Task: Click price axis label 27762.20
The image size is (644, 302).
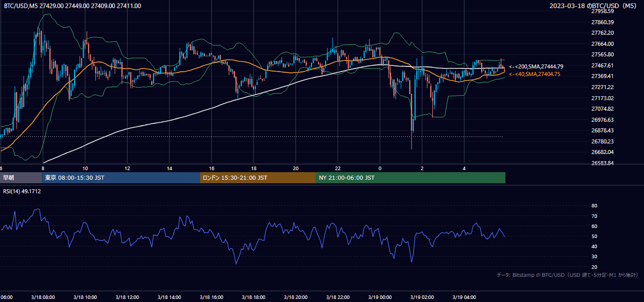Action: click(x=603, y=33)
